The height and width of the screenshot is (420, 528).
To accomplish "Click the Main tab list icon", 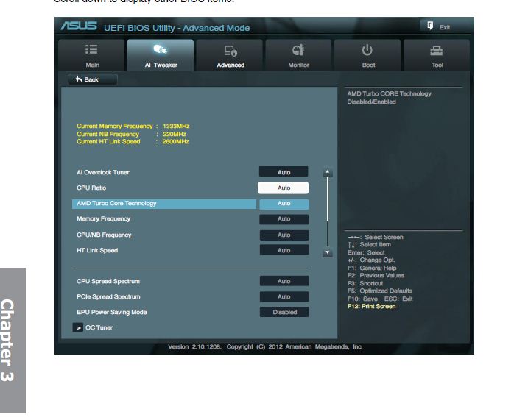I will click(x=92, y=50).
